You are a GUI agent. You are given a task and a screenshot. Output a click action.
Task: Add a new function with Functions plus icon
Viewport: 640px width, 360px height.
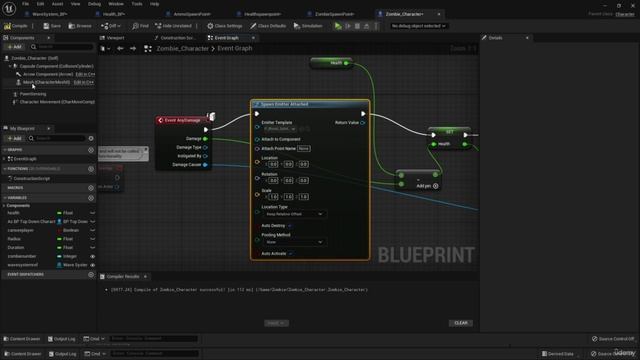coord(91,169)
